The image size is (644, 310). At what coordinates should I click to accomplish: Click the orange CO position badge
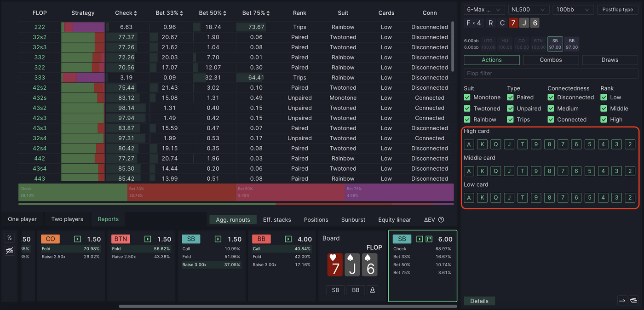(51, 239)
